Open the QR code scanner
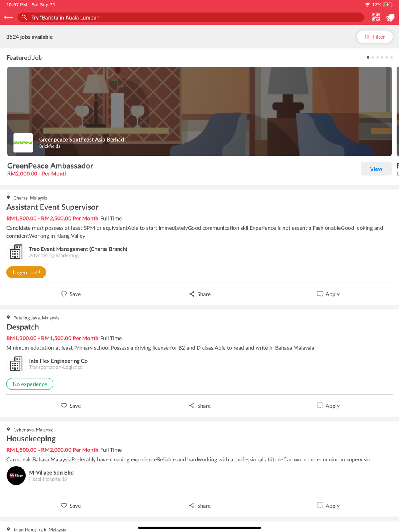This screenshot has width=399, height=532. (376, 17)
